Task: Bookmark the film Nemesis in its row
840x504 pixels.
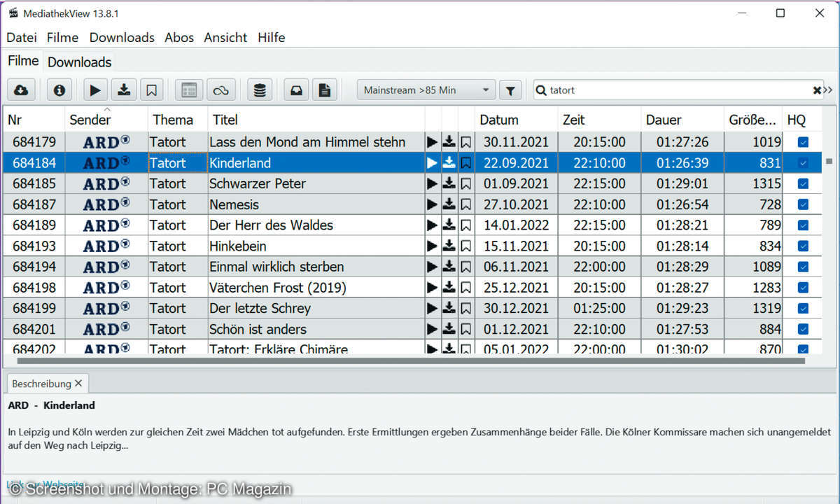Action: [466, 204]
